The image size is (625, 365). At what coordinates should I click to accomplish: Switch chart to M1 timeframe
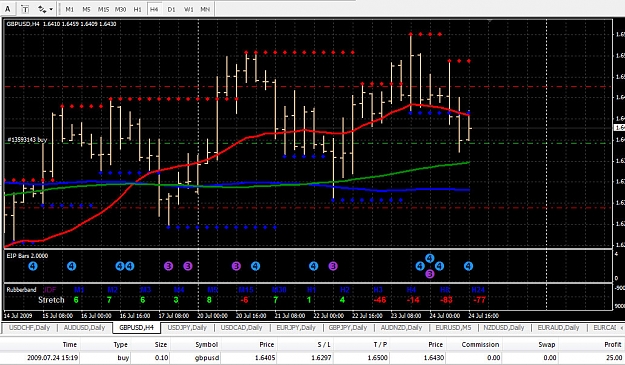coord(69,9)
